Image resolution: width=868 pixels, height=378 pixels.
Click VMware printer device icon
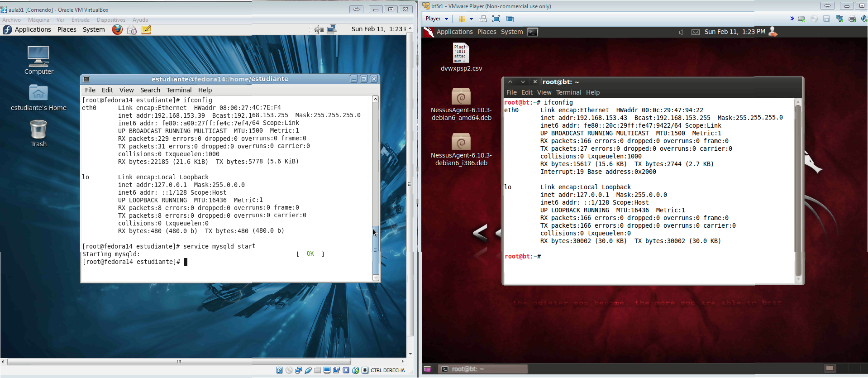coord(852,19)
